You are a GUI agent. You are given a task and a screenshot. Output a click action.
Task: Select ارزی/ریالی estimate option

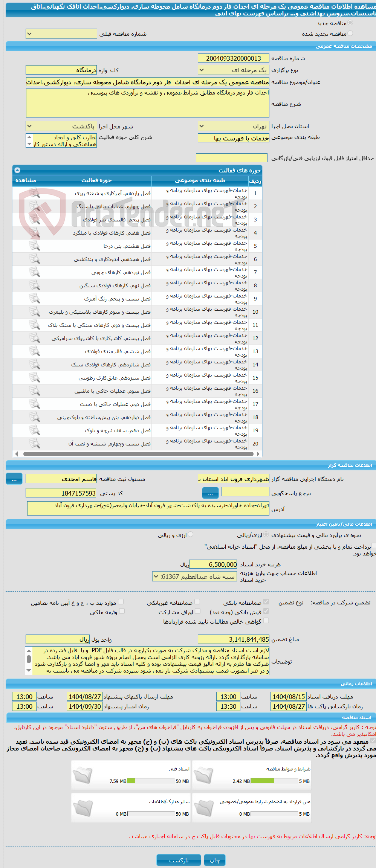(x=266, y=534)
